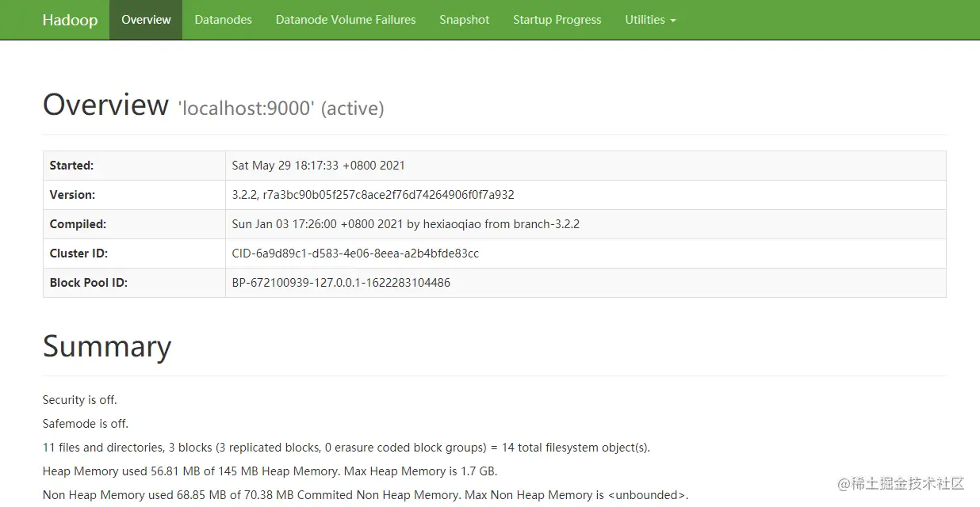Click the files and directories count line
Viewport: 980px width, 507px height.
(x=346, y=448)
